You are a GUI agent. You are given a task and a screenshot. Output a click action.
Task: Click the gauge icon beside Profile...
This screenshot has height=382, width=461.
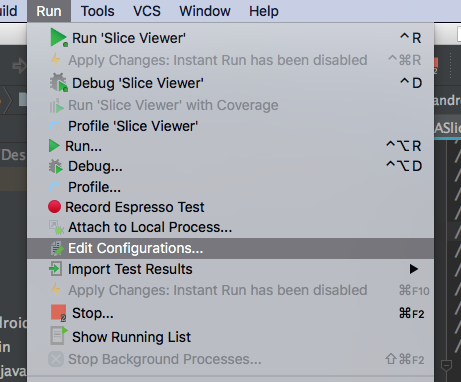coord(55,187)
